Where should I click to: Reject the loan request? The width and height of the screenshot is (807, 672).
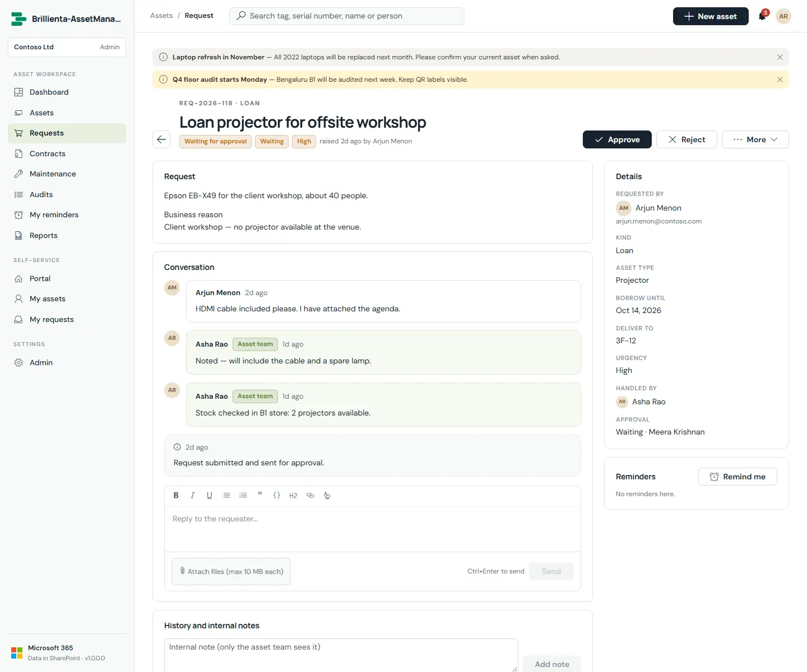687,139
